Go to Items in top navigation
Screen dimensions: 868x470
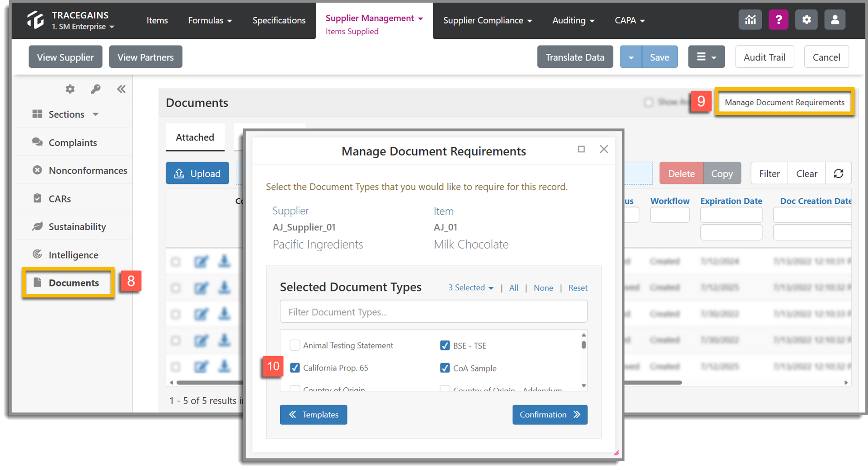(x=157, y=20)
